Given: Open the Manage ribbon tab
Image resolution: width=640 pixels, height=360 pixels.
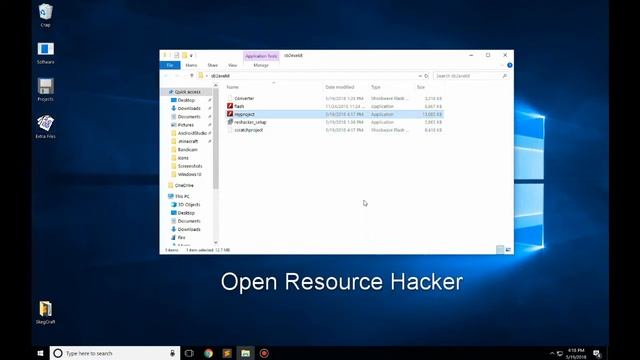Looking at the screenshot, I should 261,65.
